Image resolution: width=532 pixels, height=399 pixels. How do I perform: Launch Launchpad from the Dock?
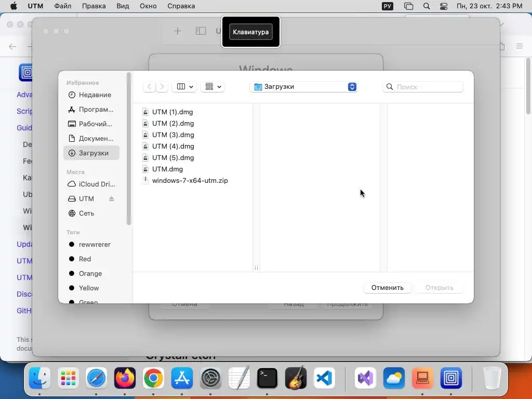click(68, 378)
